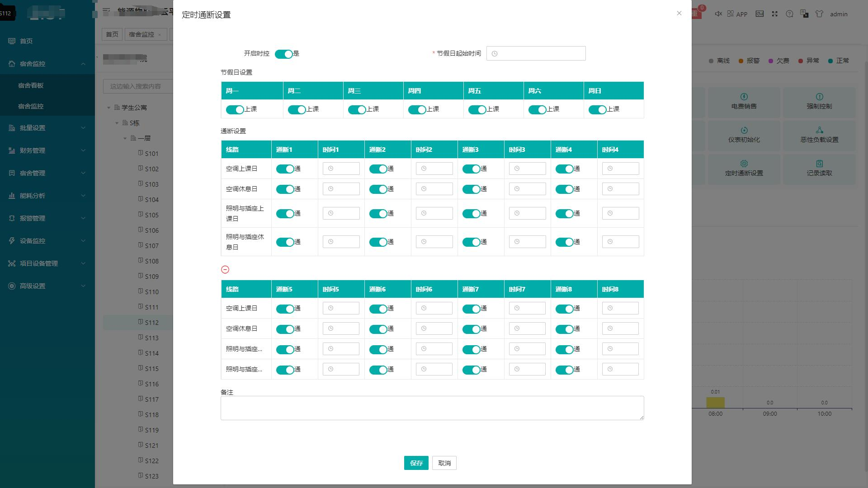Viewport: 868px width, 488px height.
Task: Switch to the 首页 breadcrumb tab
Action: pos(112,34)
